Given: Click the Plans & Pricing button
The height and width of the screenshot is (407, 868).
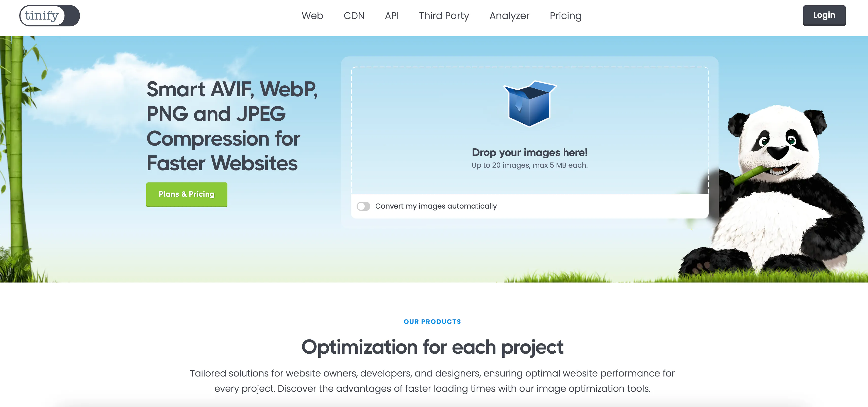Looking at the screenshot, I should coord(186,194).
